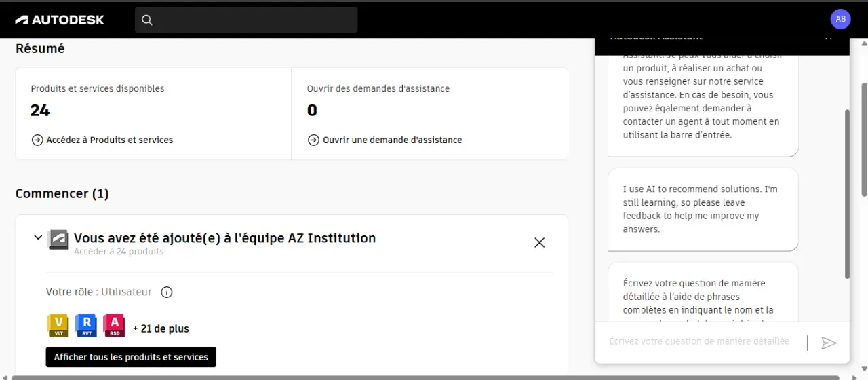
Task: Click the search magnifier icon
Action: 147,20
